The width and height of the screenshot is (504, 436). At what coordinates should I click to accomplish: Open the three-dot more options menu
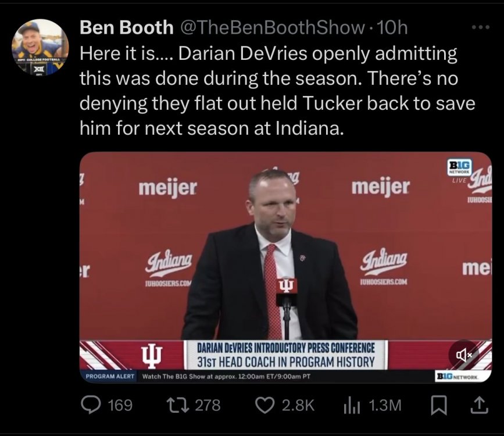[480, 27]
